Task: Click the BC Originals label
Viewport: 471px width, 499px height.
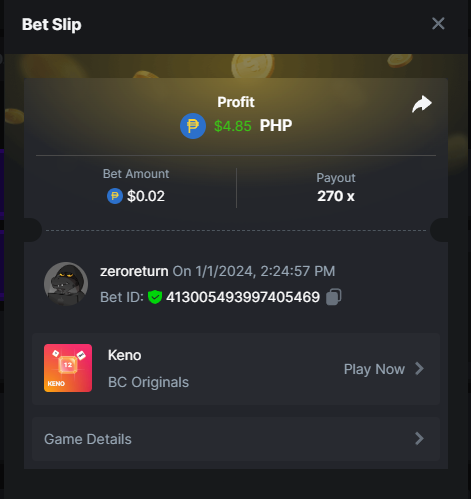Action: click(148, 382)
